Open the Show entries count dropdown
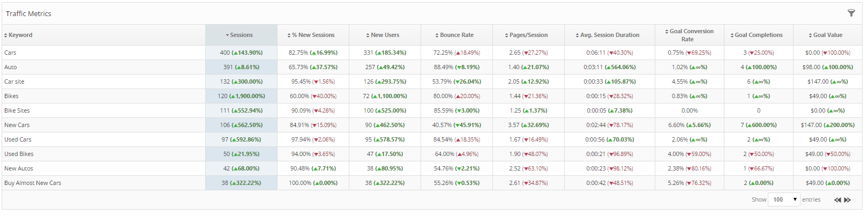 pyautogui.click(x=784, y=199)
